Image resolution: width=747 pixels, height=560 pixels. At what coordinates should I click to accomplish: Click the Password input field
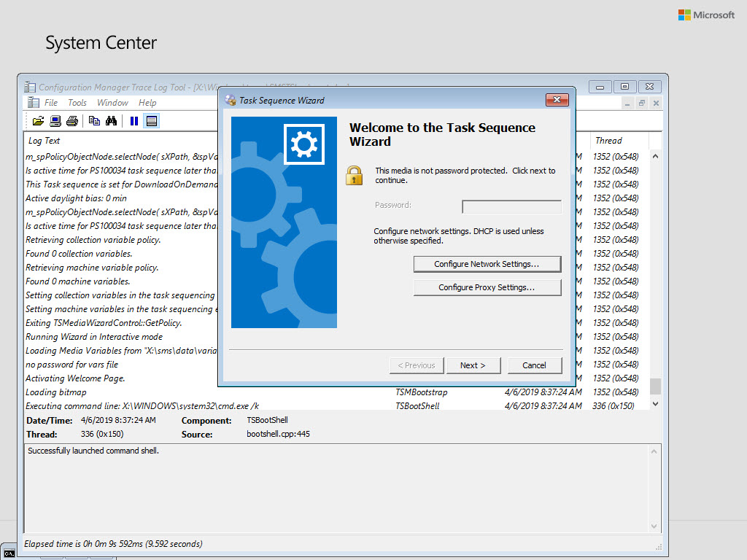[x=511, y=206]
